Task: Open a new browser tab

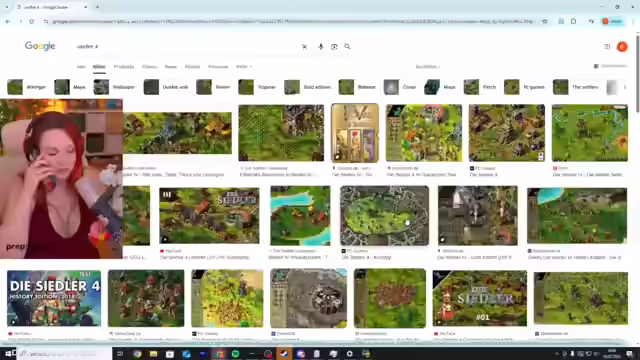Action: [97, 7]
